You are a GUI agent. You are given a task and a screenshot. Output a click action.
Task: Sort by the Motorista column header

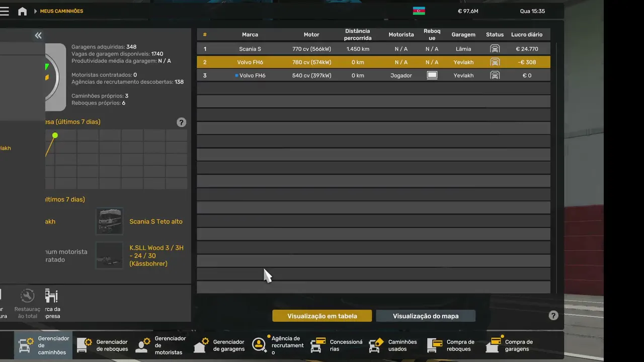point(401,35)
